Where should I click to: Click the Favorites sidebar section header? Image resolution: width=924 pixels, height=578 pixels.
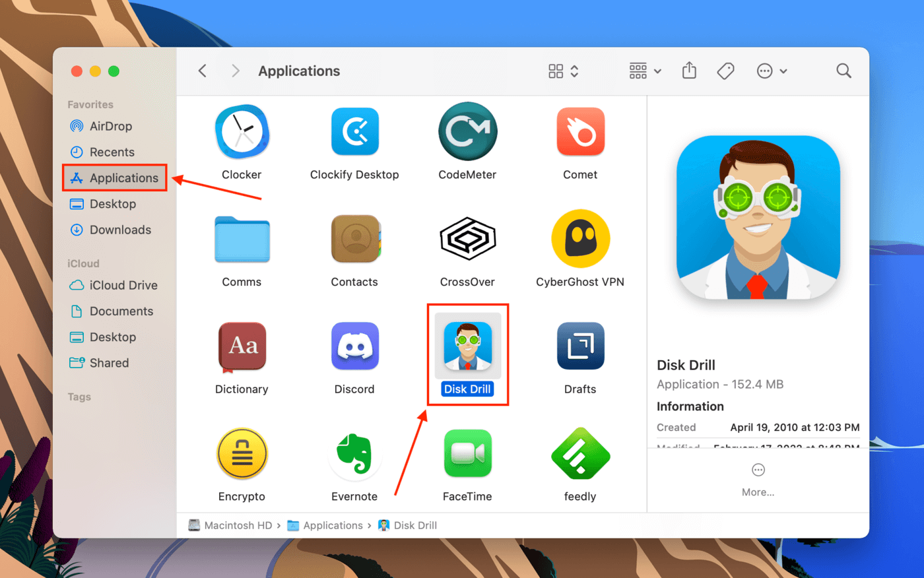coord(90,104)
